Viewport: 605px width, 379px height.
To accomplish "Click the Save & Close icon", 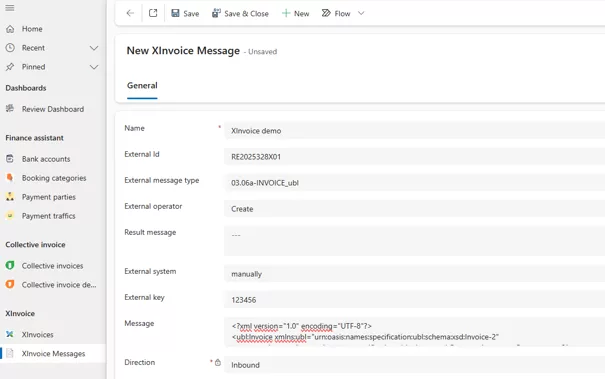I will tap(216, 13).
